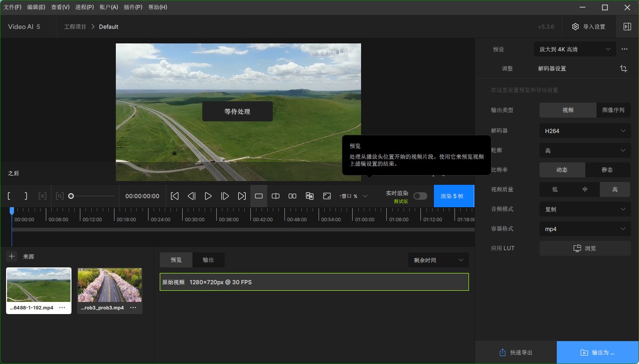Open the 预设 放大到 4K 高清 dropdown
Screen dimensions: 639x364
[x=575, y=49]
